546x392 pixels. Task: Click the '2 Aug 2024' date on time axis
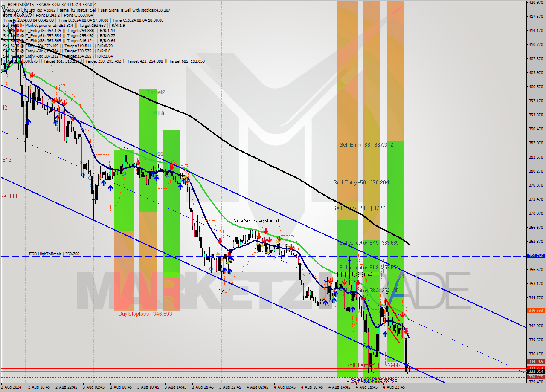click(x=12, y=387)
